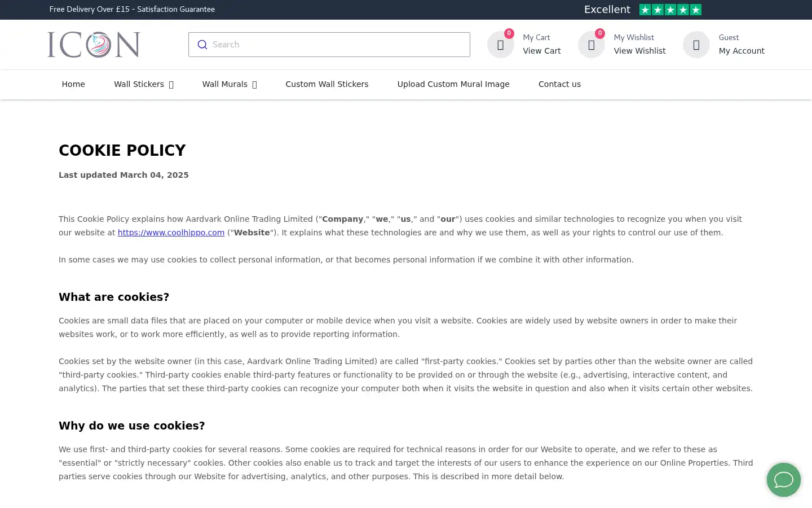Click View Wishlist link
This screenshot has width=812, height=508.
pyautogui.click(x=639, y=51)
